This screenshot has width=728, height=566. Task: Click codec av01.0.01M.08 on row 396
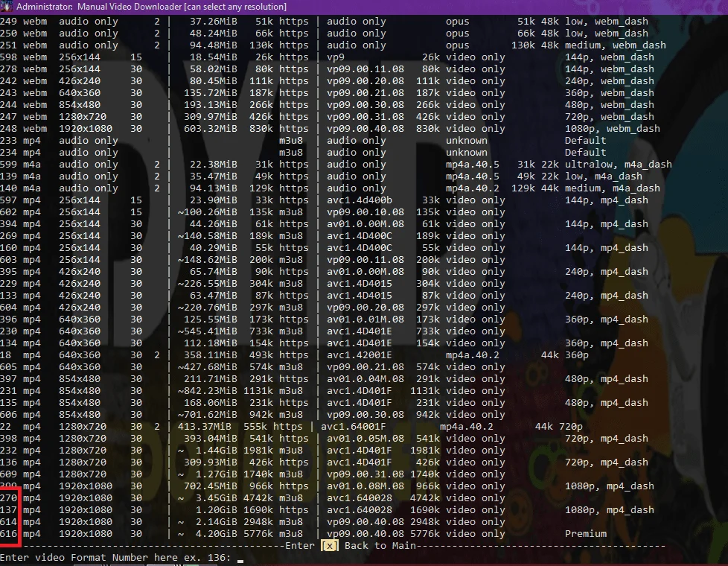[x=365, y=319]
